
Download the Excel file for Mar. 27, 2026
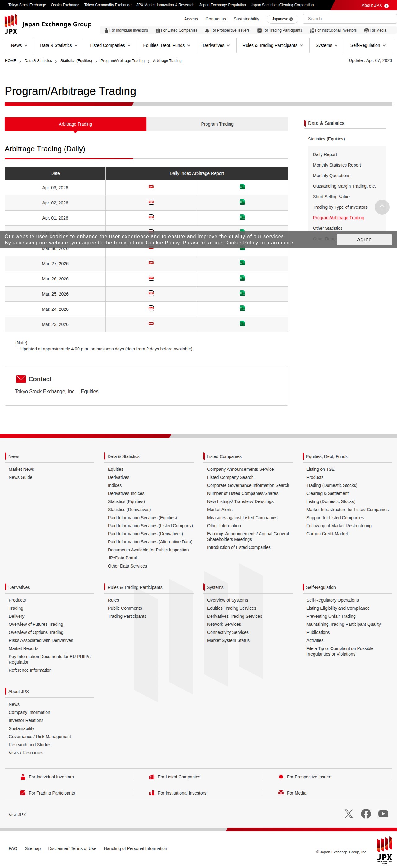(242, 262)
